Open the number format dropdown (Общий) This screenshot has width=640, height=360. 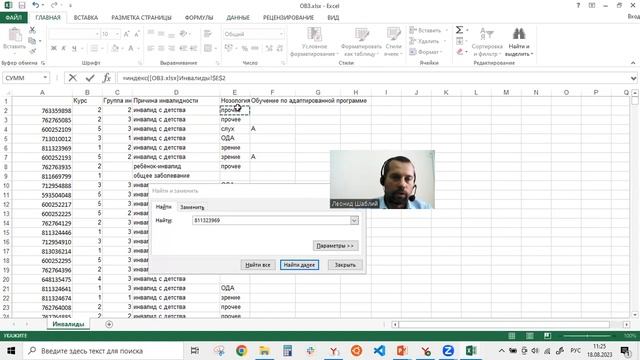[x=281, y=34]
